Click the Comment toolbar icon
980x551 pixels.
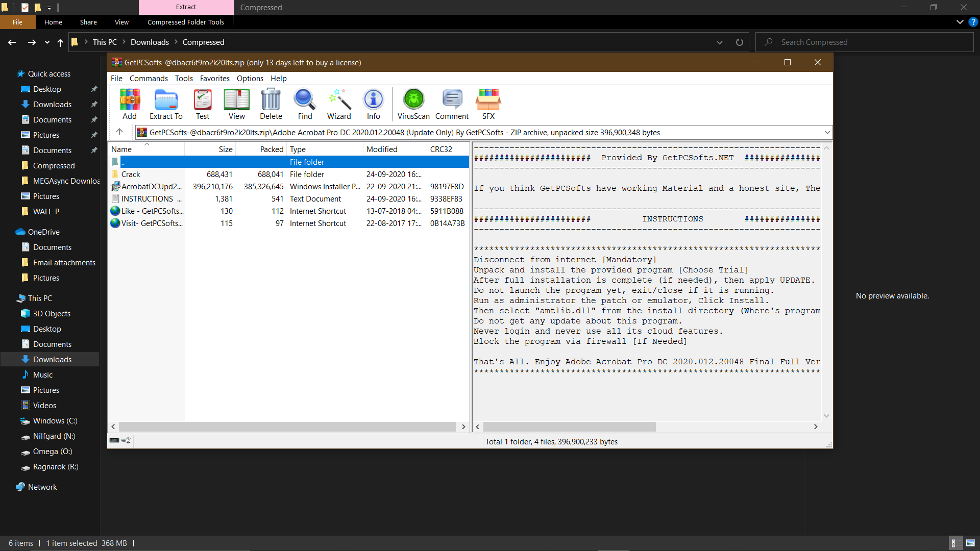(452, 104)
